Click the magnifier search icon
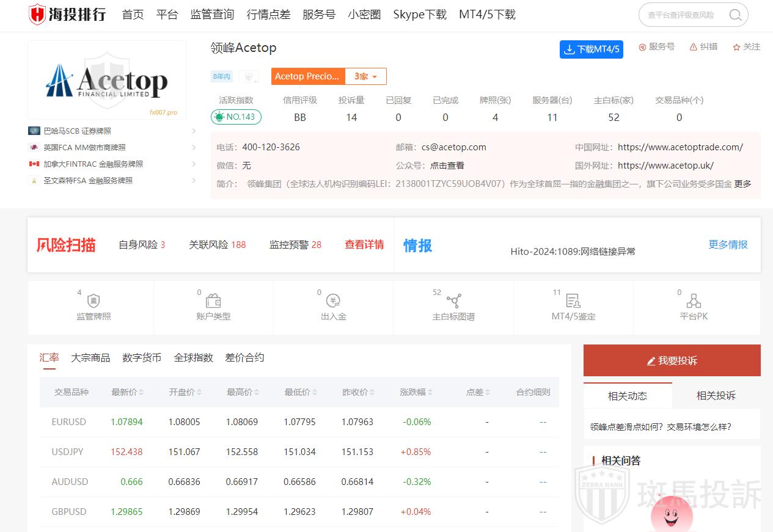 click(736, 15)
